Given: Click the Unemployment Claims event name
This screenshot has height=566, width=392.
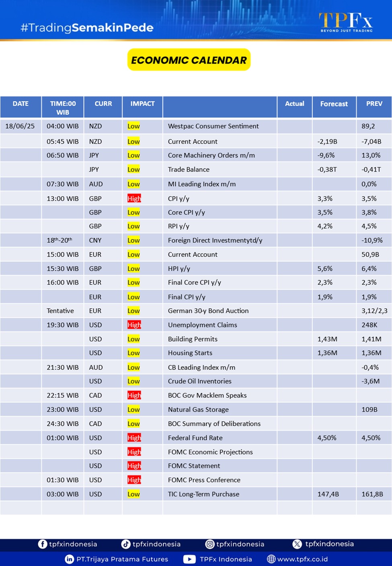Looking at the screenshot, I should tap(202, 325).
